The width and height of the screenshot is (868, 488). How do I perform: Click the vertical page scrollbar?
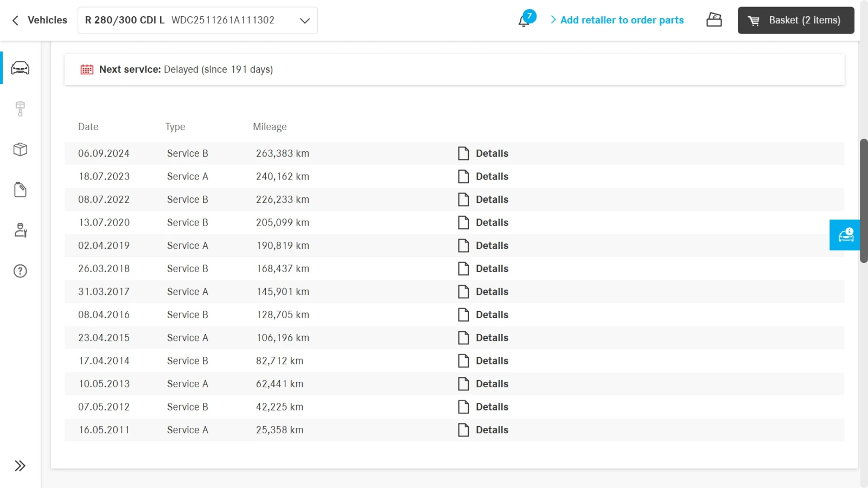tap(864, 201)
